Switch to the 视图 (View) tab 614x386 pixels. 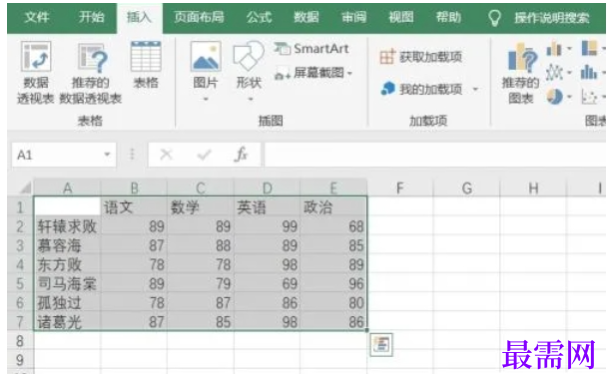pos(401,17)
